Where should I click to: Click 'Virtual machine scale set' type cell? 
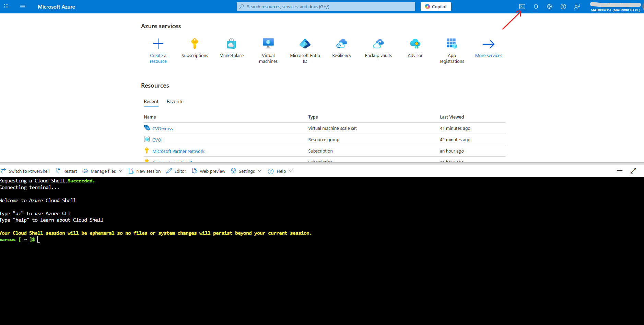(x=332, y=128)
